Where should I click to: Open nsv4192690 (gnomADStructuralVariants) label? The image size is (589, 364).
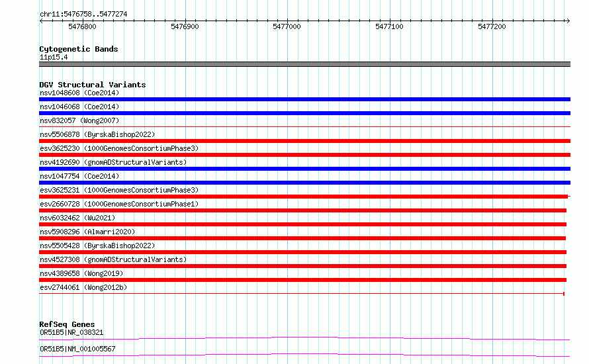113,162
